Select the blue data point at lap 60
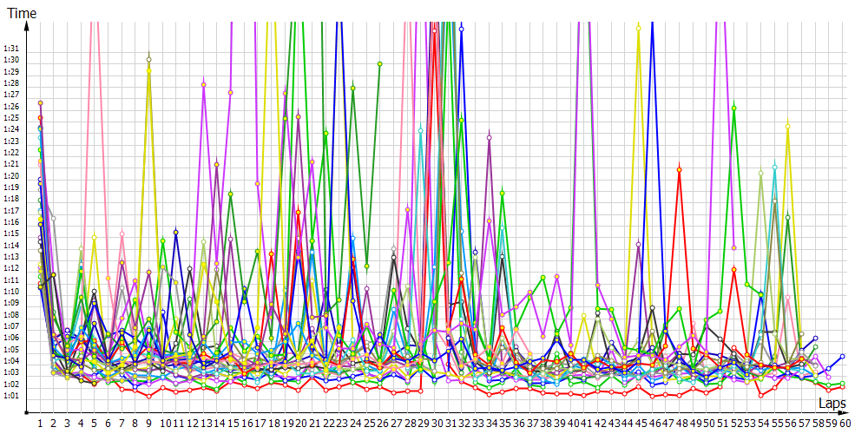The height and width of the screenshot is (434, 868). click(843, 357)
